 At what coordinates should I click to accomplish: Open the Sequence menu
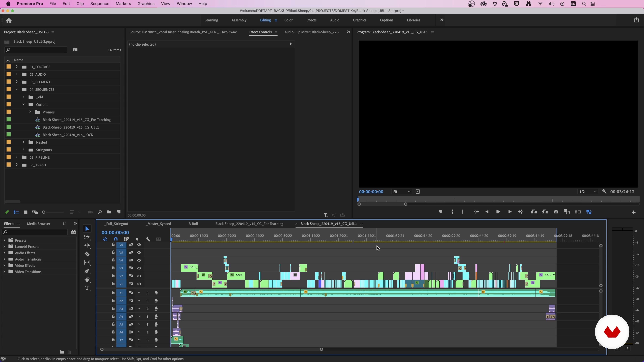(99, 4)
